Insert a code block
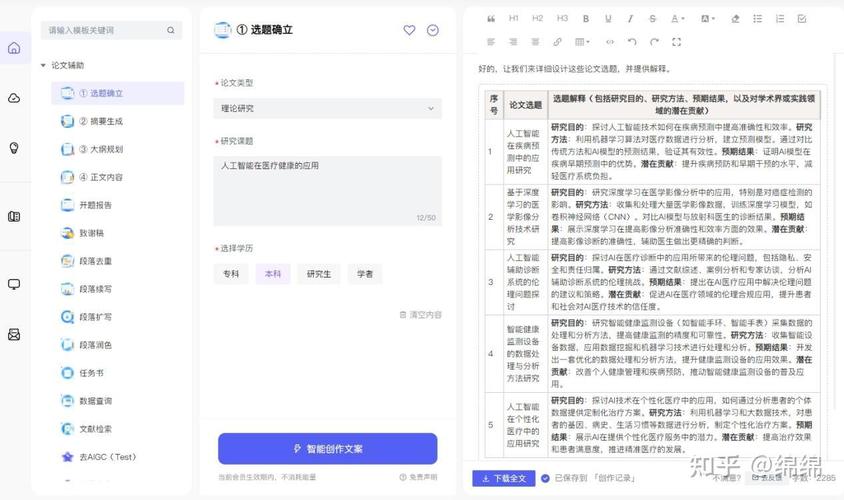The width and height of the screenshot is (844, 500). [x=609, y=41]
